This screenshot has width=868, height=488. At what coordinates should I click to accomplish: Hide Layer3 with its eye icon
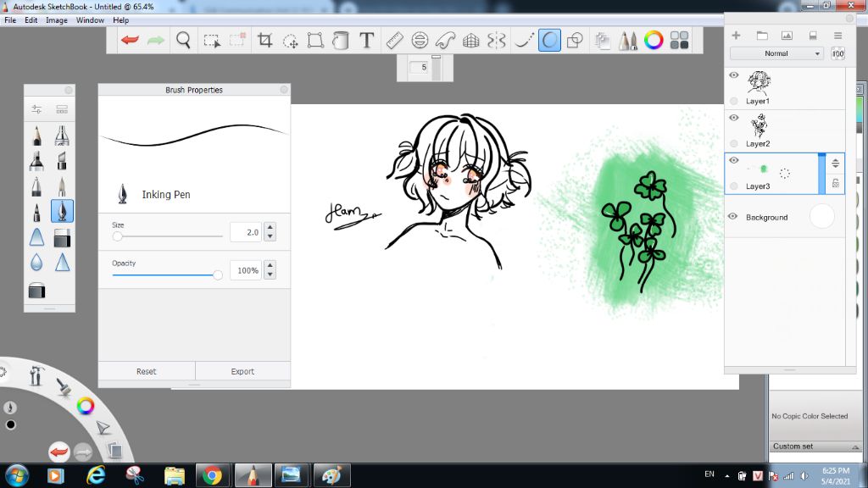[x=734, y=160]
